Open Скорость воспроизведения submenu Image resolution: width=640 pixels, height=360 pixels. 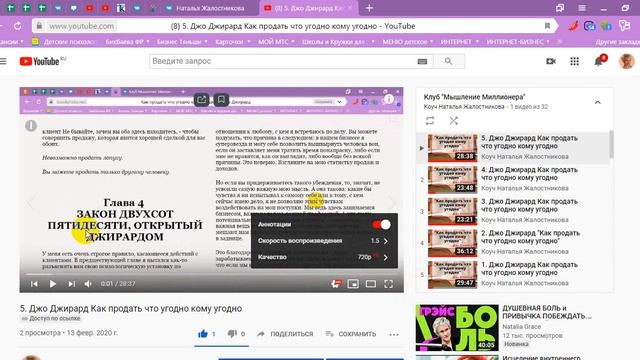[324, 241]
